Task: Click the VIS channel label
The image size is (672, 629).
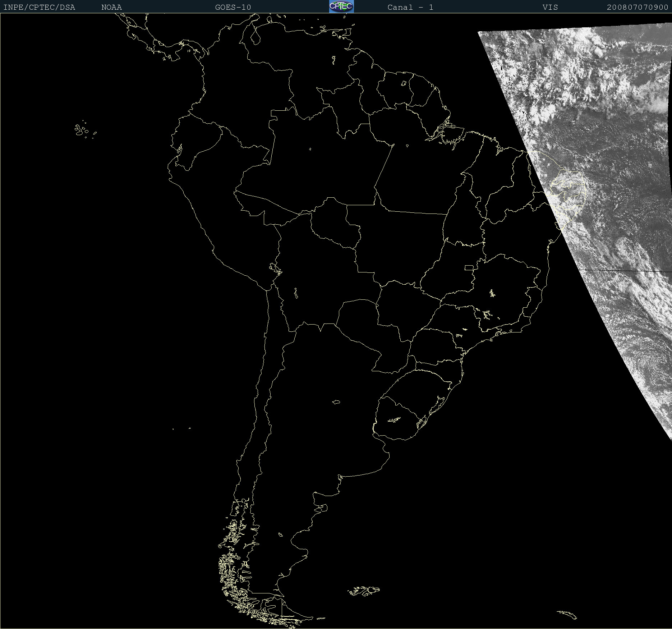Action: (550, 7)
